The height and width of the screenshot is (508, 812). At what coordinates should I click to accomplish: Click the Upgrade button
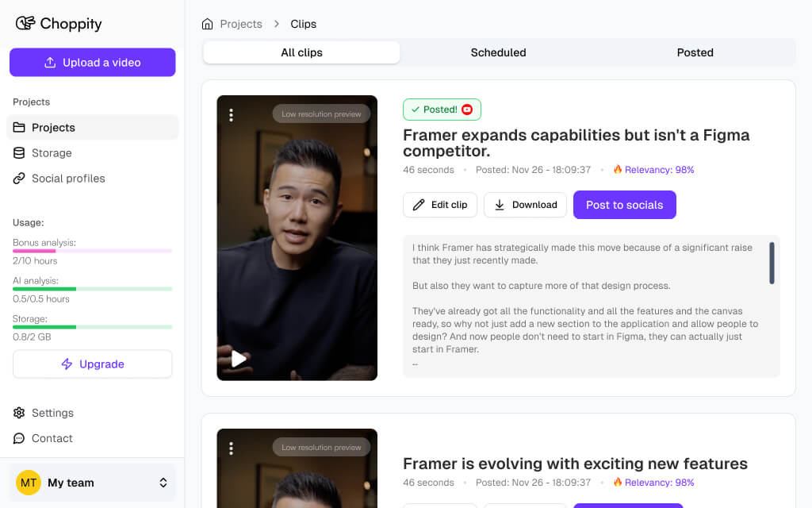coord(92,364)
